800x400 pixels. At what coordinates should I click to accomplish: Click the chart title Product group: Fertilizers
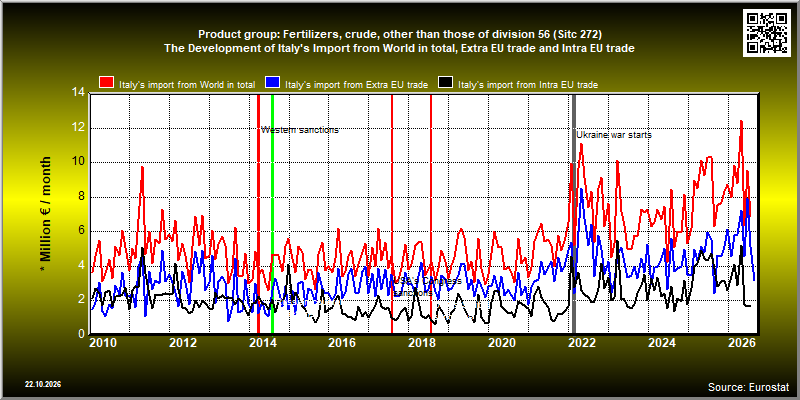400,35
